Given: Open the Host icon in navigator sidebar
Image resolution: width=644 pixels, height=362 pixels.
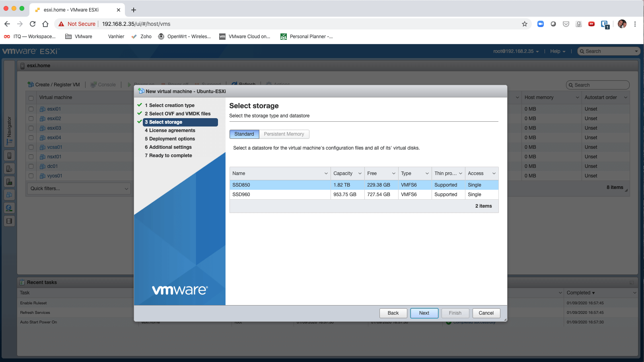Looking at the screenshot, I should (x=9, y=156).
